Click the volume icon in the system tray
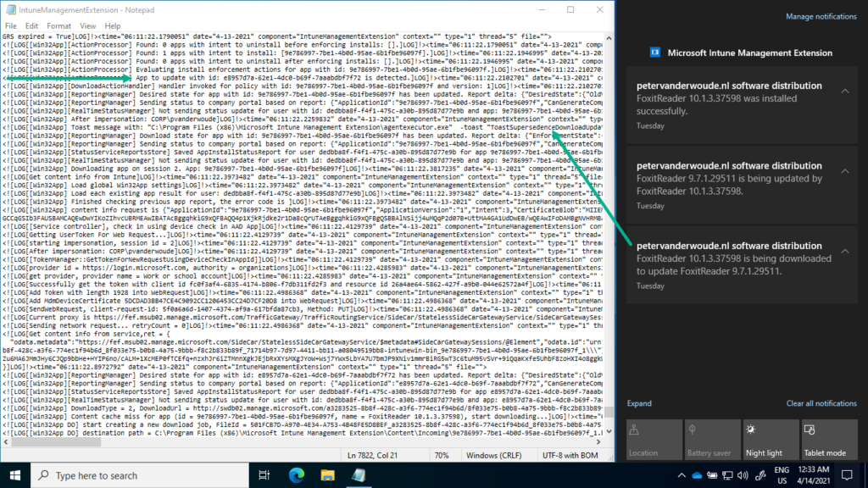This screenshot has height=488, width=868. pos(743,475)
